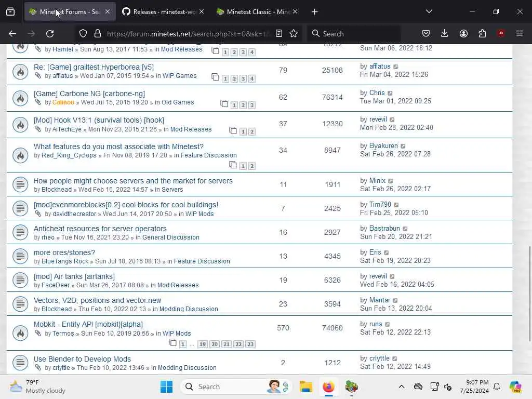Image resolution: width=532 pixels, height=399 pixels.
Task: Open File Explorer from the taskbar
Action: [305, 387]
